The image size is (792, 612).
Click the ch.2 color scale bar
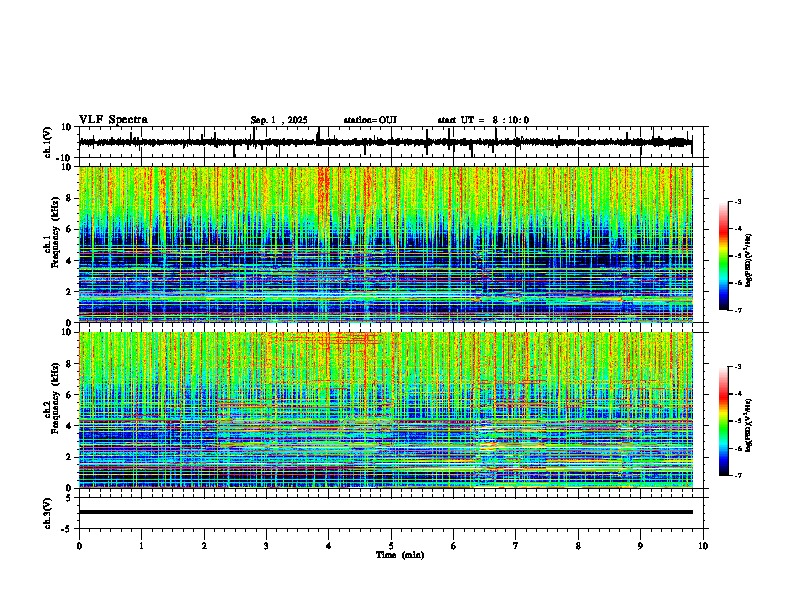[723, 421]
